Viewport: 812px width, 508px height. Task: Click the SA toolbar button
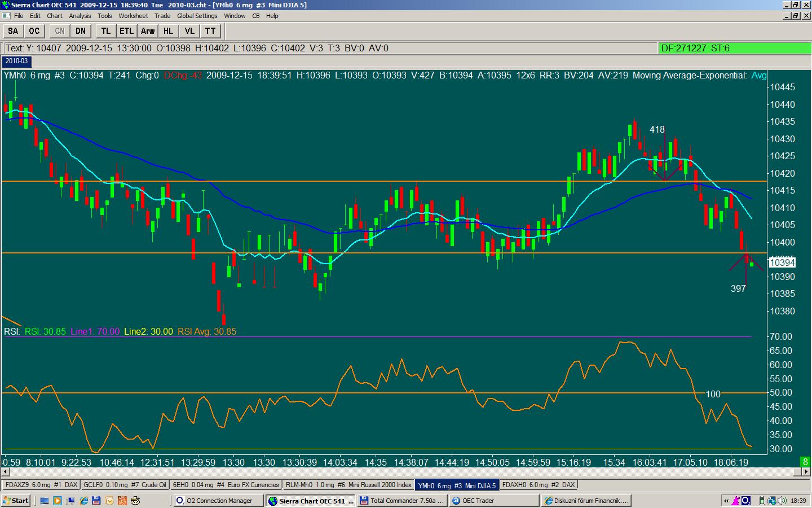click(13, 31)
